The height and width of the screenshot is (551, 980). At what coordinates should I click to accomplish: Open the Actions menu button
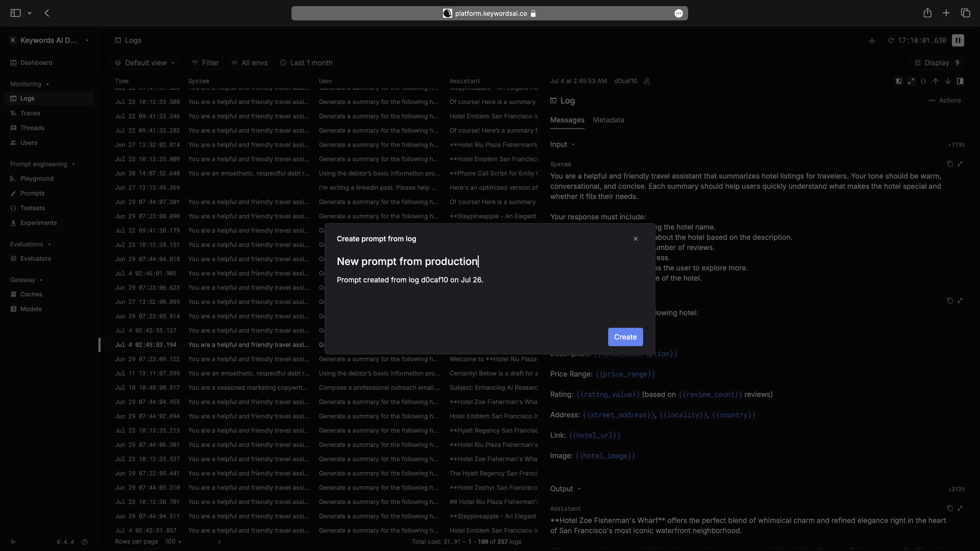point(945,101)
